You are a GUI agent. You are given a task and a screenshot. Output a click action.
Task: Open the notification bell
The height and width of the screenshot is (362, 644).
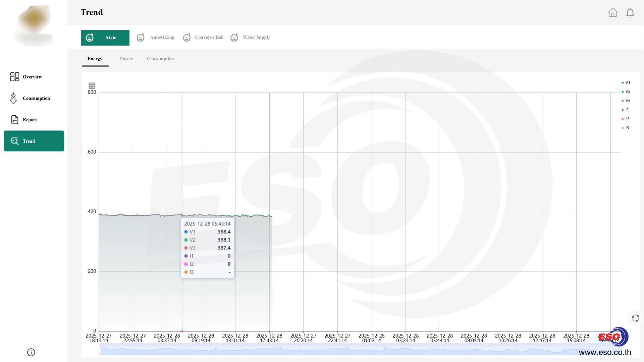[630, 13]
